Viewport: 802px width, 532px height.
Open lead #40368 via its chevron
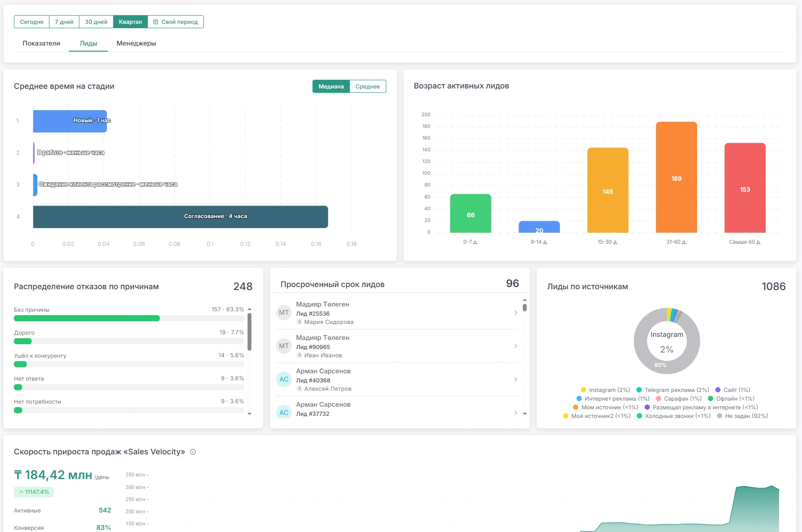[x=515, y=379]
